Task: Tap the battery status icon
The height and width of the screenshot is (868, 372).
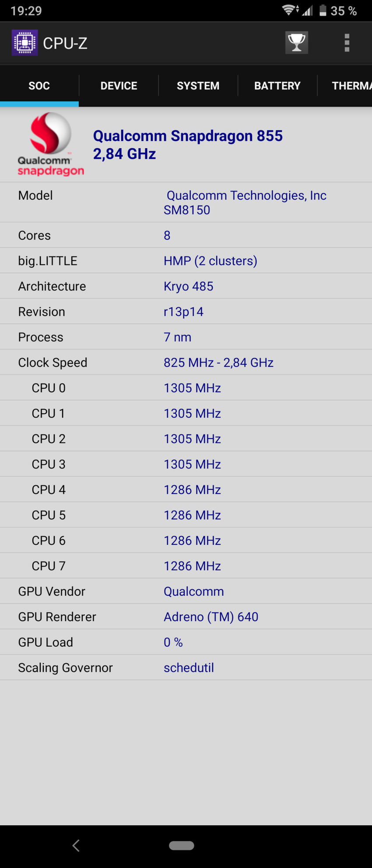Action: point(323,10)
